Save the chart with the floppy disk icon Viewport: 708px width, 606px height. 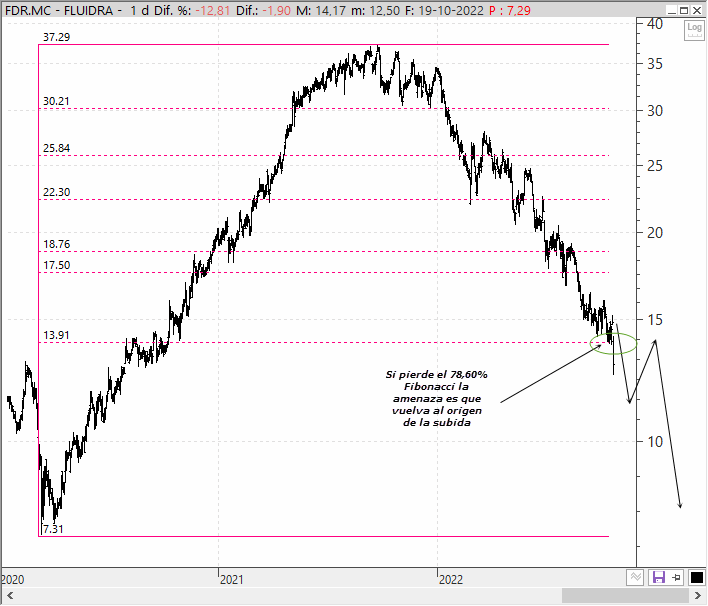[x=659, y=577]
